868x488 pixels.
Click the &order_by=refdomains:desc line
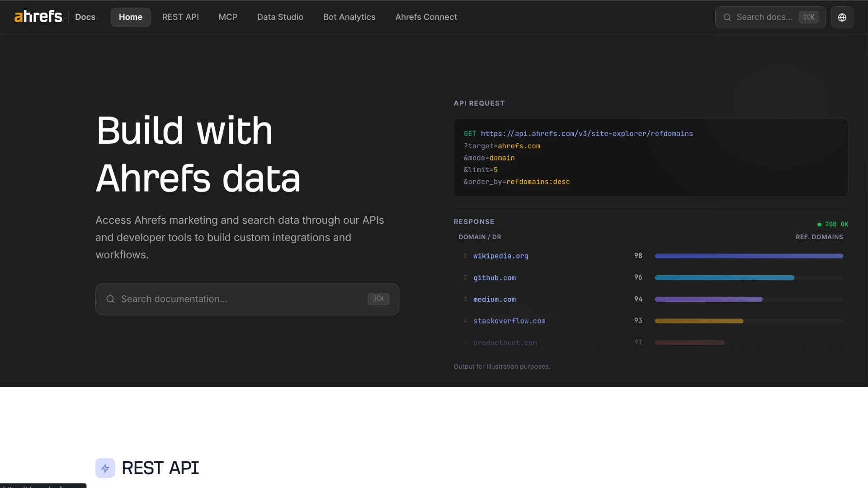(517, 182)
